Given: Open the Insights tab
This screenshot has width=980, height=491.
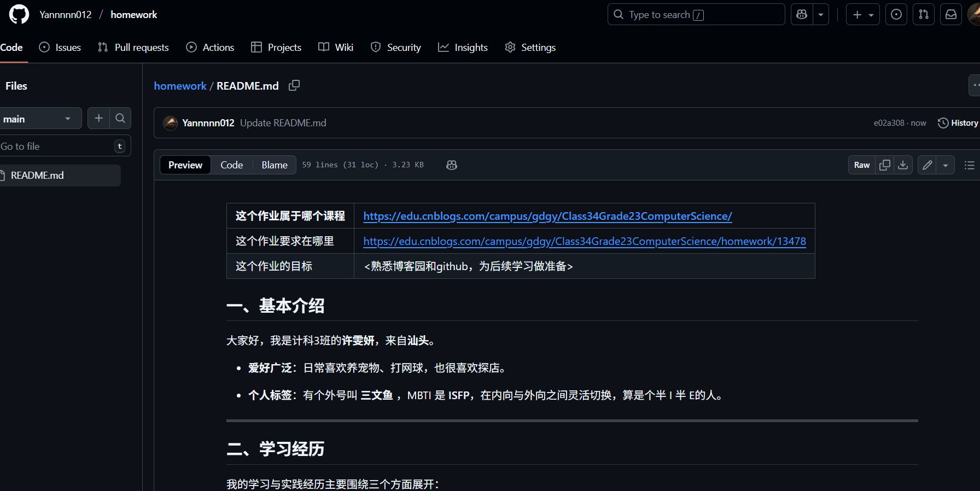Looking at the screenshot, I should pos(463,48).
